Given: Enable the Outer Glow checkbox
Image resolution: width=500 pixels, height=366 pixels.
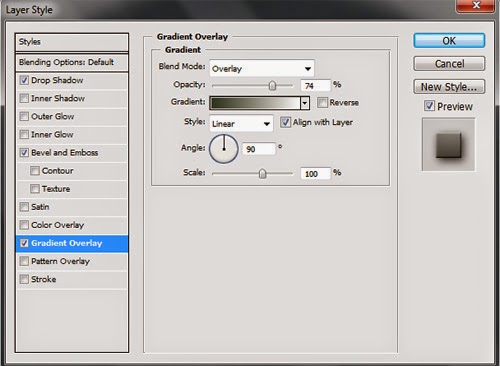Looking at the screenshot, I should click(x=24, y=116).
